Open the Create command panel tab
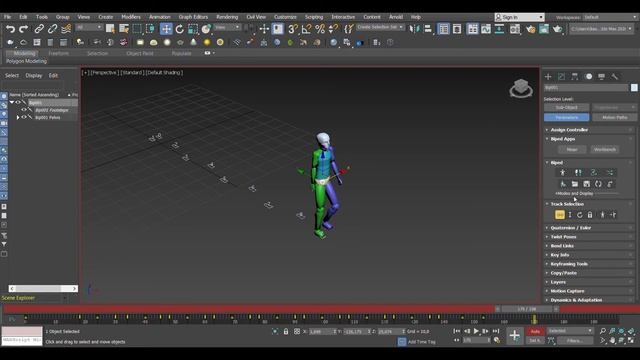640x360 pixels. (x=548, y=76)
